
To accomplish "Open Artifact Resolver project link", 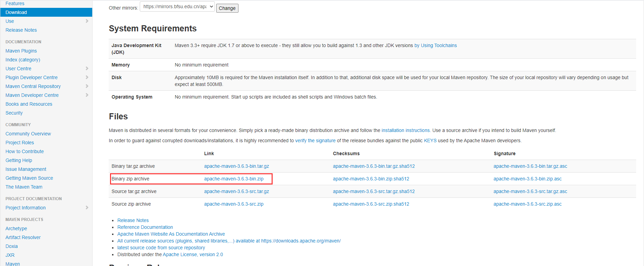I will [23, 237].
